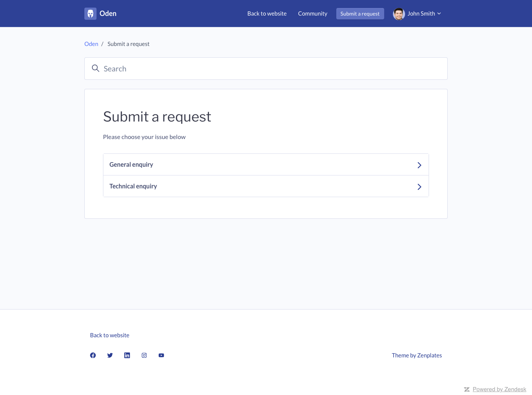Open the Facebook social icon
The image size is (532, 395).
pos(93,355)
